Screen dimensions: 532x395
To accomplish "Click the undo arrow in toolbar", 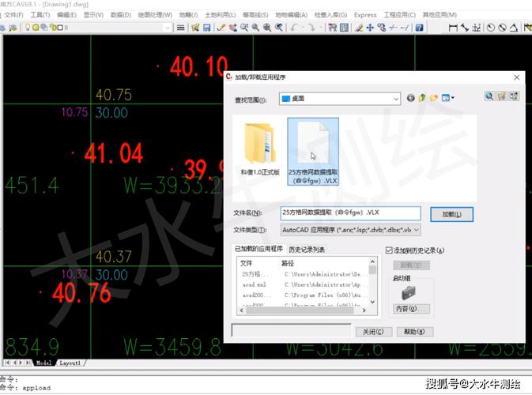I will (295, 28).
